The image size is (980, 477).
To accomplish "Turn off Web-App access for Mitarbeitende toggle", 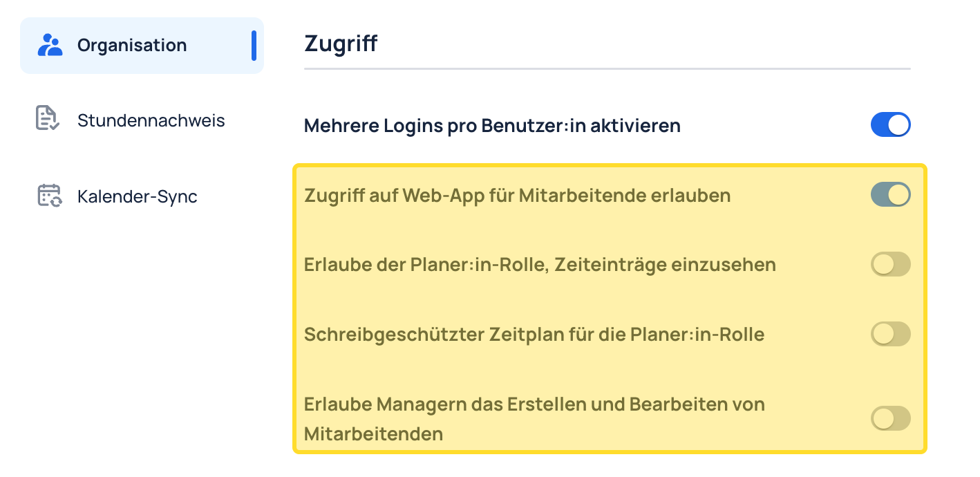I will (x=890, y=195).
